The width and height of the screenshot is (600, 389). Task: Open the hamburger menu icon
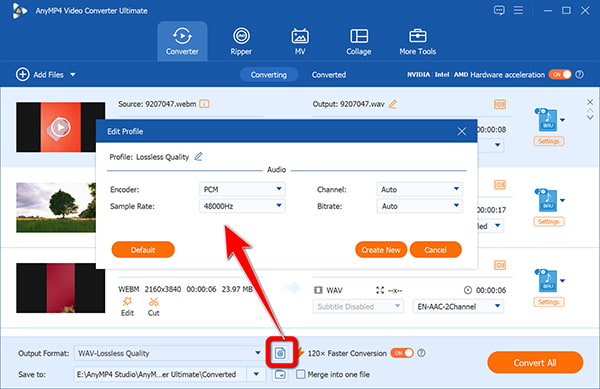point(518,10)
